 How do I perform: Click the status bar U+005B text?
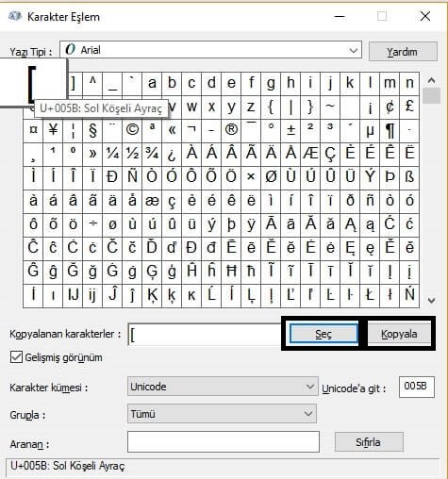click(x=68, y=466)
